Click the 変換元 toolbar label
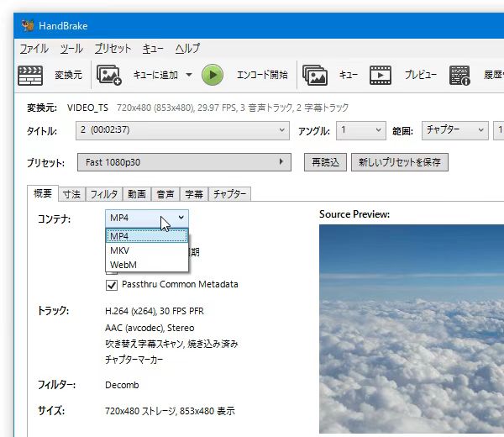The height and width of the screenshot is (437, 504). [68, 76]
